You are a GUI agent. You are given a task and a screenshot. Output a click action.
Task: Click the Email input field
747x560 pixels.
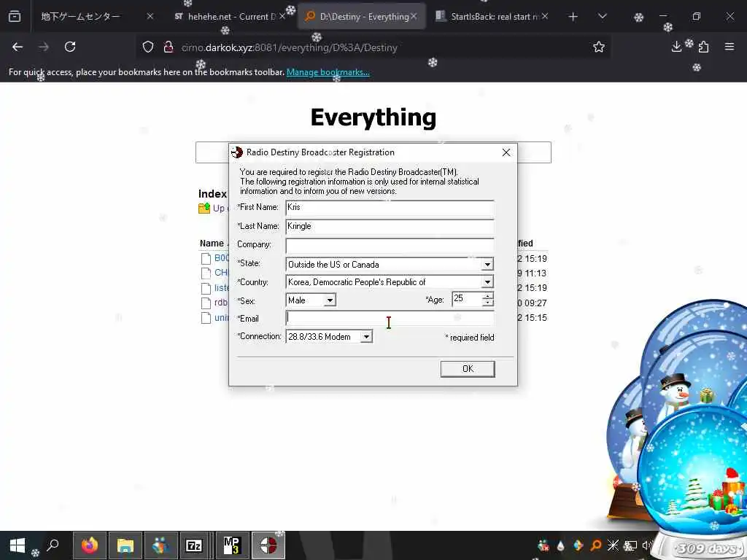coord(390,318)
